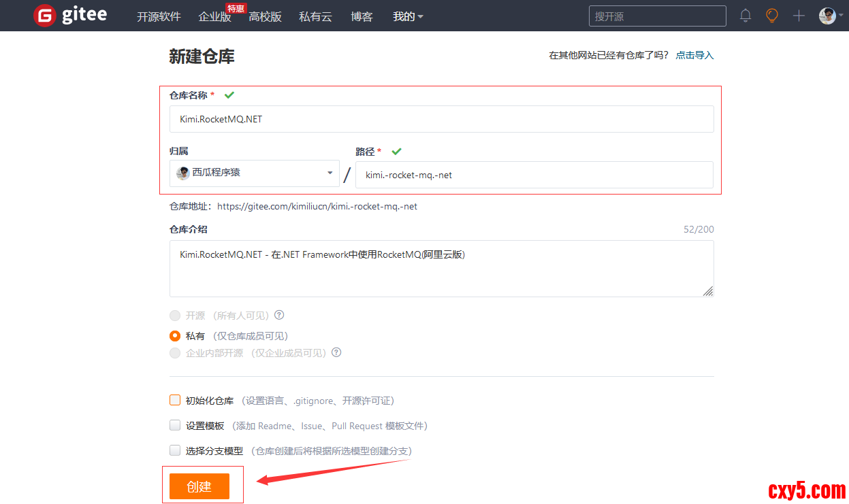Click the help icon beside 企业内部开源
Screen dimensions: 849x504
[x=336, y=353]
